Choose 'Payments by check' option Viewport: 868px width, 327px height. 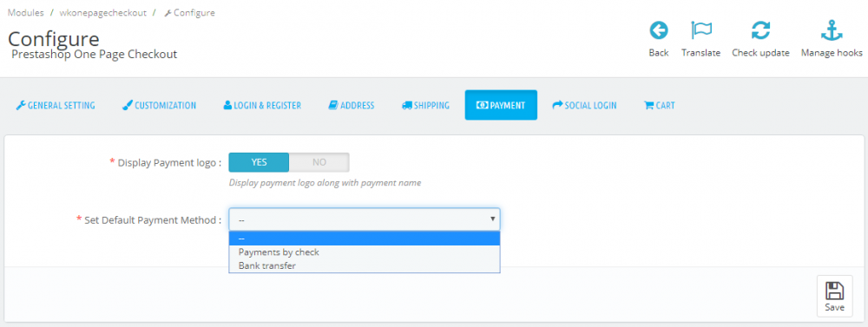click(365, 252)
